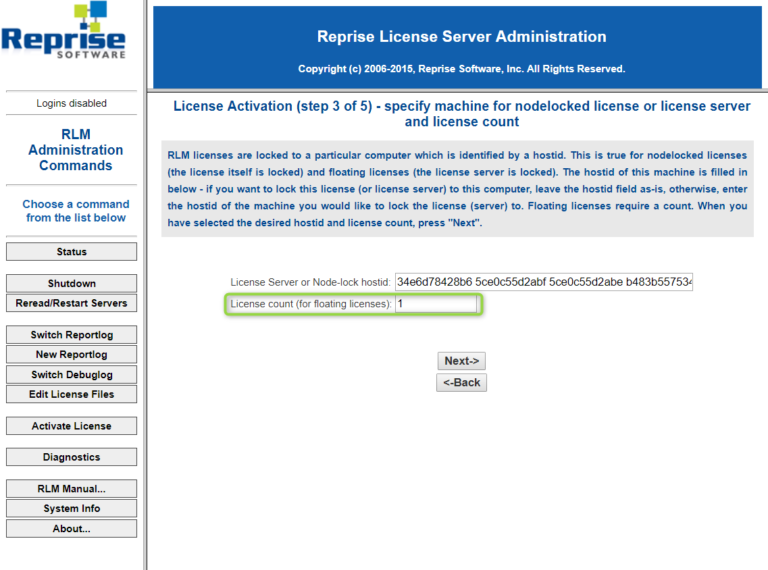
Task: Click the Reprise Software logo
Action: click(x=64, y=32)
